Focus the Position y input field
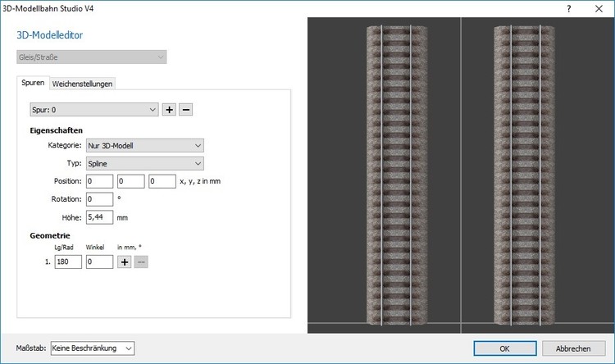The image size is (615, 364). [131, 181]
